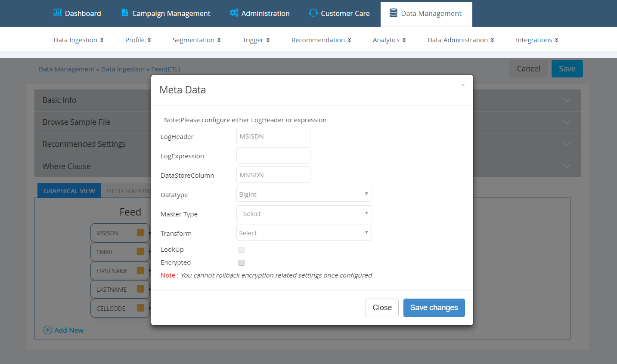Click the Campaign Management document icon
Screen dimensions: 617x364
coord(125,12)
